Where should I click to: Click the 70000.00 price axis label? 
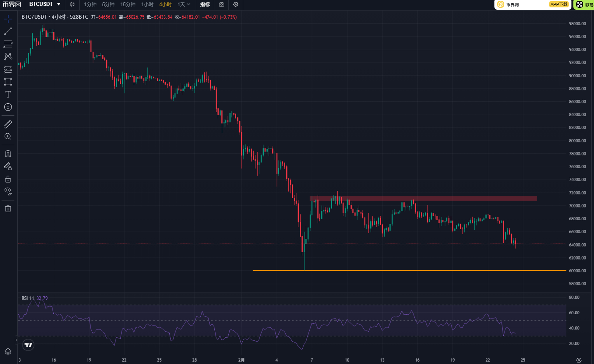pyautogui.click(x=577, y=206)
